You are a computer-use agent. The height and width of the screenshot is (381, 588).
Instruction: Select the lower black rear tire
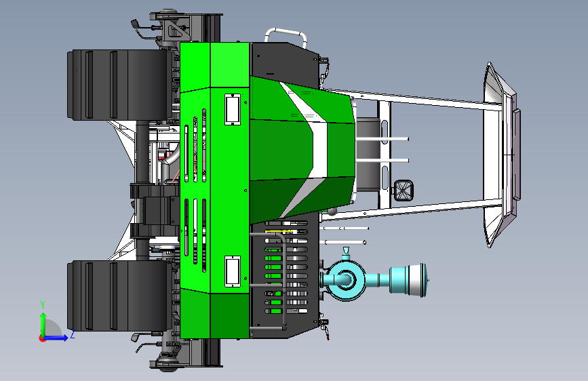119,296
